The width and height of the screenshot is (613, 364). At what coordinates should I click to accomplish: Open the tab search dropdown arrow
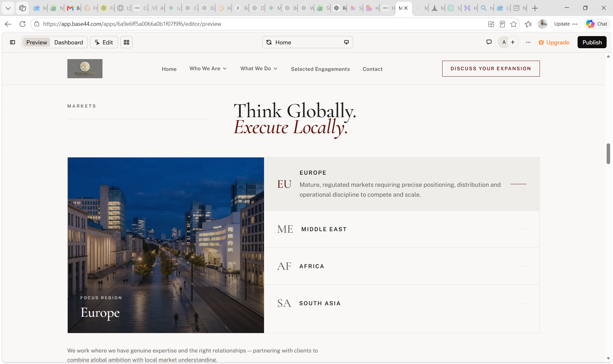(x=8, y=8)
